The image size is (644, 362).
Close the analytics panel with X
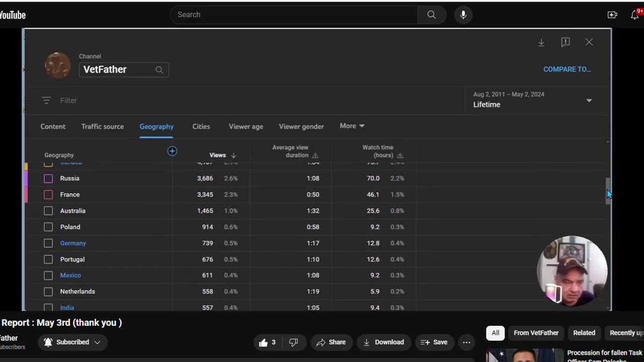click(x=589, y=42)
